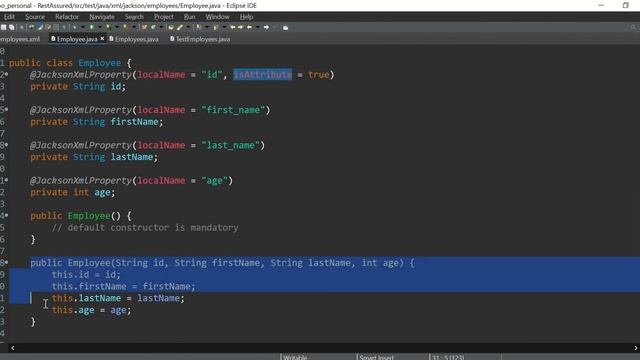640x360 pixels.
Task: Click the Save All toolbar icon
Action: 11,27
